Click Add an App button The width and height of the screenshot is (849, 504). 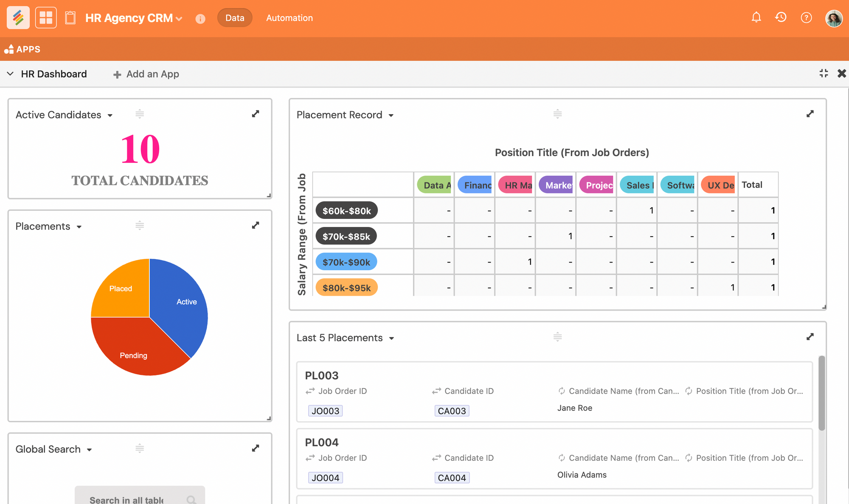(x=146, y=74)
